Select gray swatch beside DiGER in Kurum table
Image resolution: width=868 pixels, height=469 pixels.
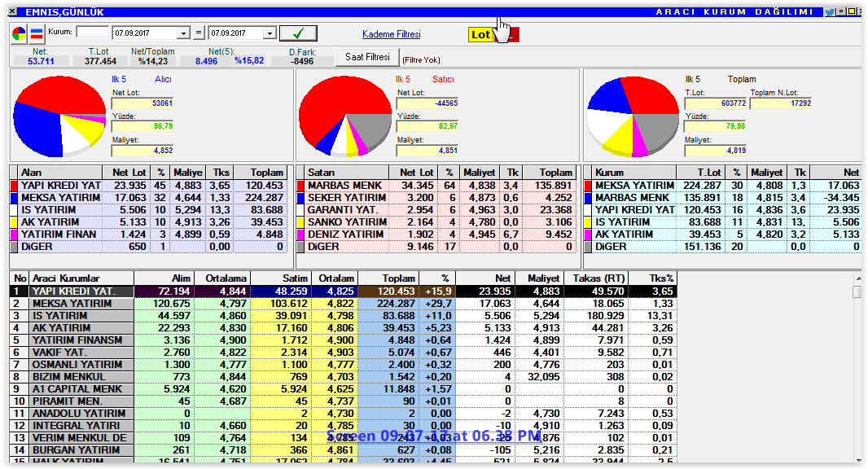(588, 247)
